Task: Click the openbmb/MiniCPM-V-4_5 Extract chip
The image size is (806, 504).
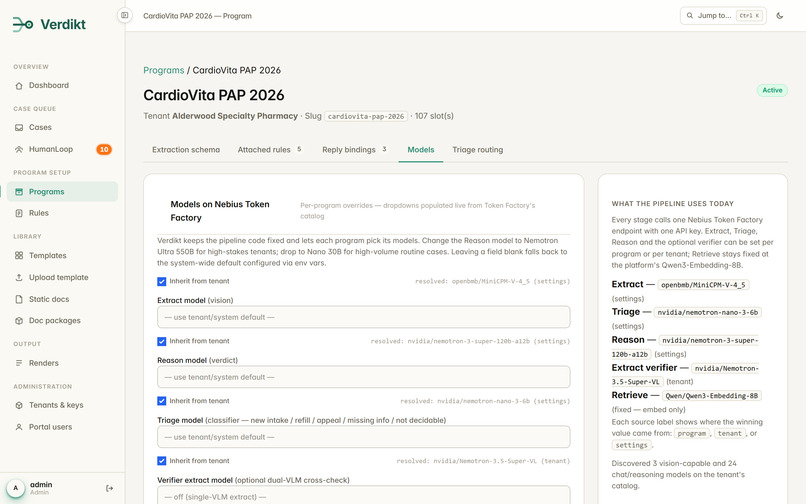Action: pyautogui.click(x=703, y=285)
